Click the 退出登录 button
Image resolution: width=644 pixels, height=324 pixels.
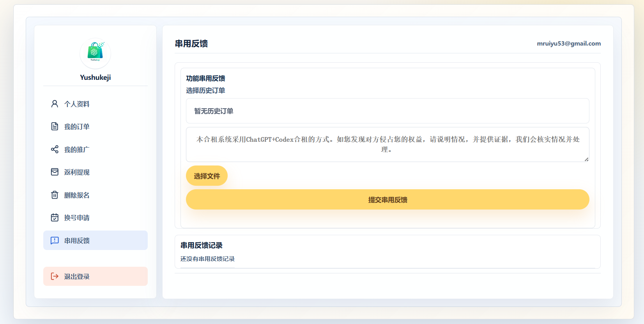[96, 276]
